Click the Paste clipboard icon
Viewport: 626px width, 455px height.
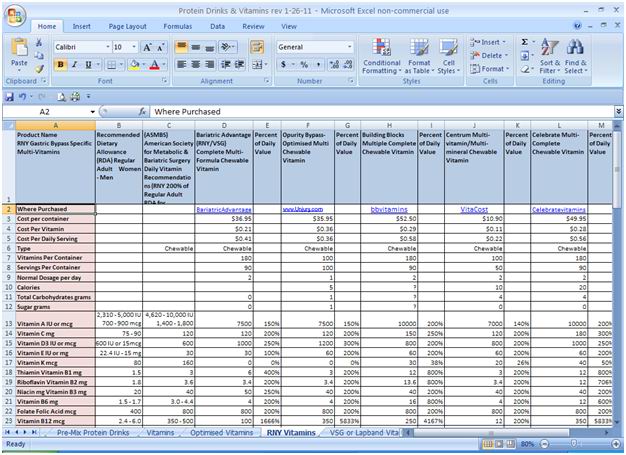pos(19,48)
